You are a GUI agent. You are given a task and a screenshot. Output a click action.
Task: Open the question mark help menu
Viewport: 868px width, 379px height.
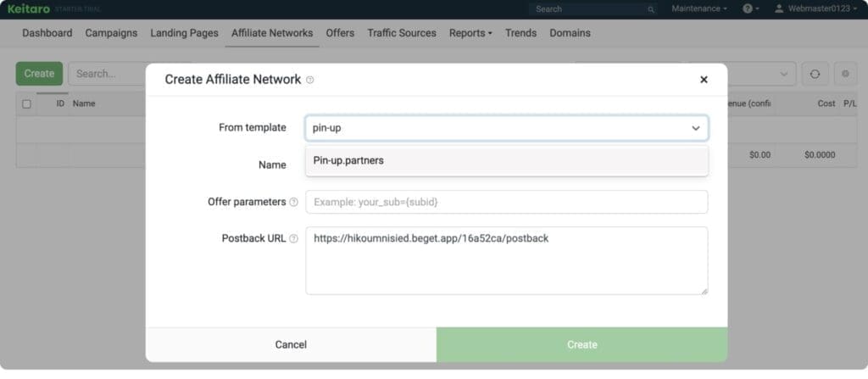coord(750,8)
